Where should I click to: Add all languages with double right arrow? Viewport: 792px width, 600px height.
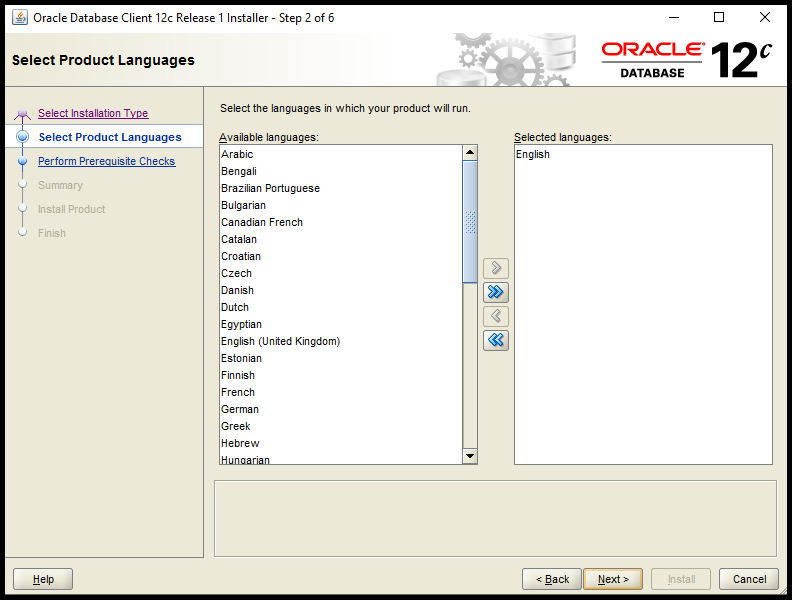(496, 292)
